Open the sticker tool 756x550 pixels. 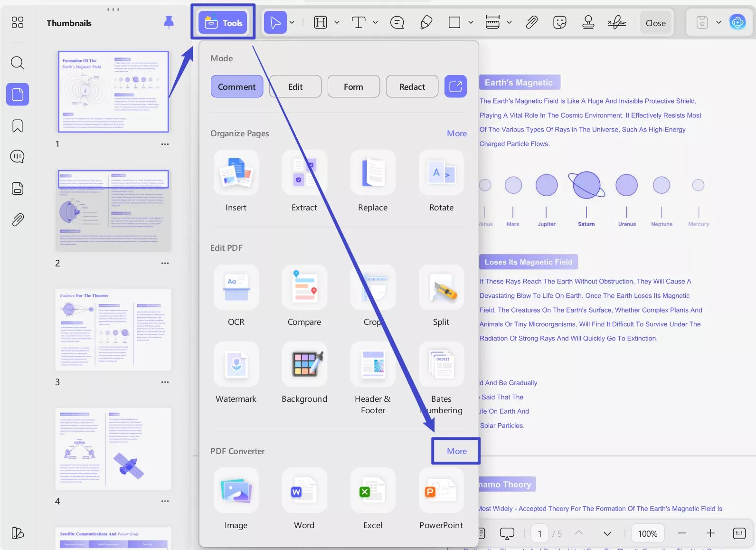click(x=560, y=22)
